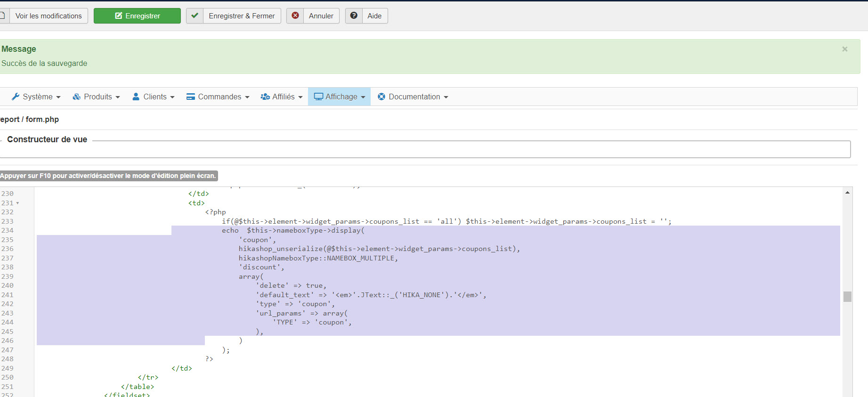Dismiss the success message with the X

pyautogui.click(x=844, y=49)
